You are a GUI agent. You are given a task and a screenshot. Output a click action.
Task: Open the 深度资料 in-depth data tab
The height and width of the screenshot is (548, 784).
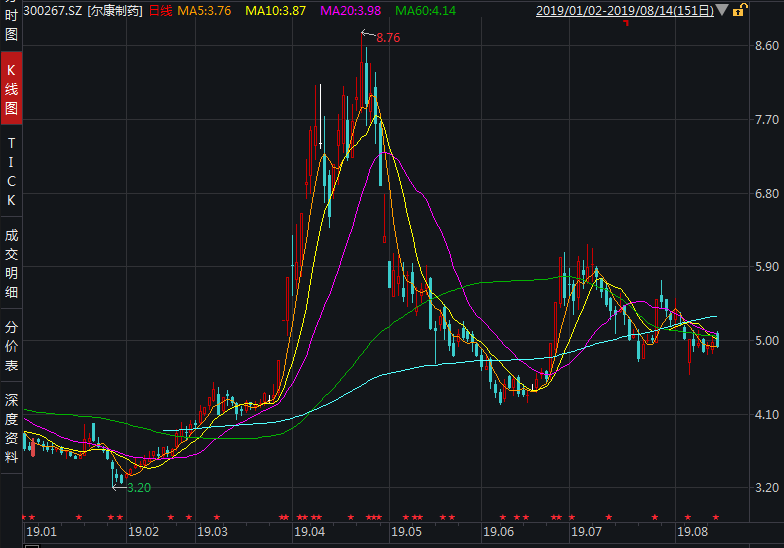click(x=11, y=428)
